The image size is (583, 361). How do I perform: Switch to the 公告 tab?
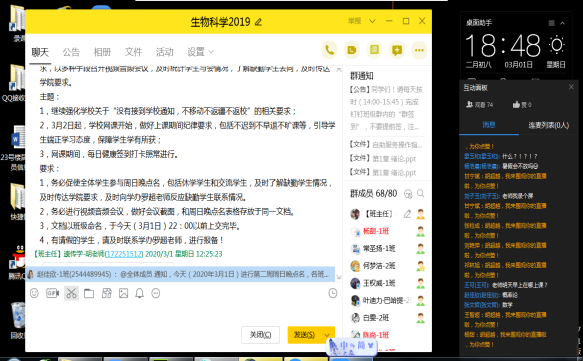point(71,52)
